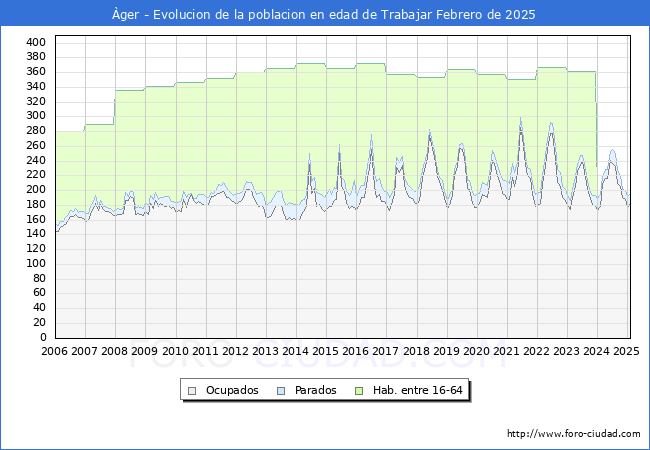Click the 2009 x-axis year label
Viewport: 650px width, 450px height.
(x=145, y=351)
